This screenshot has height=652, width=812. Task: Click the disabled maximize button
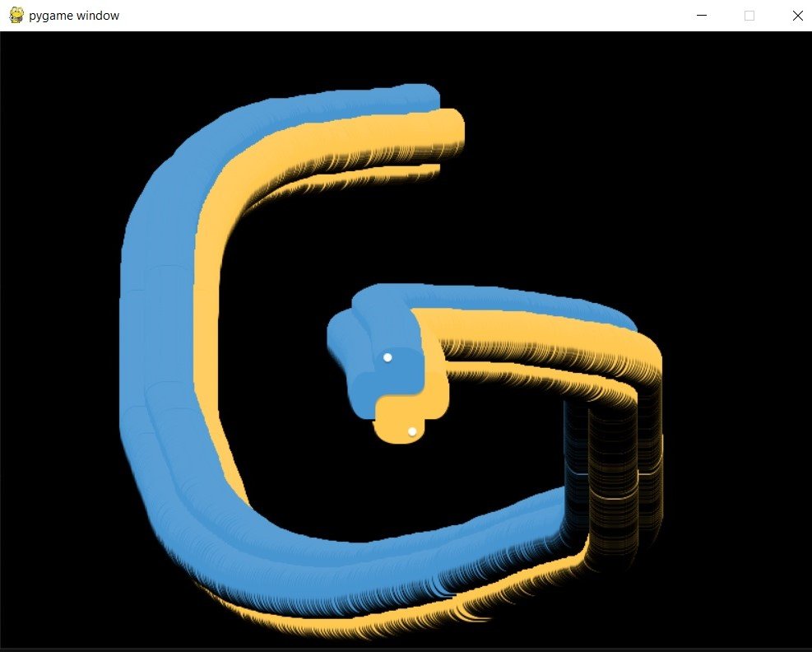(749, 16)
